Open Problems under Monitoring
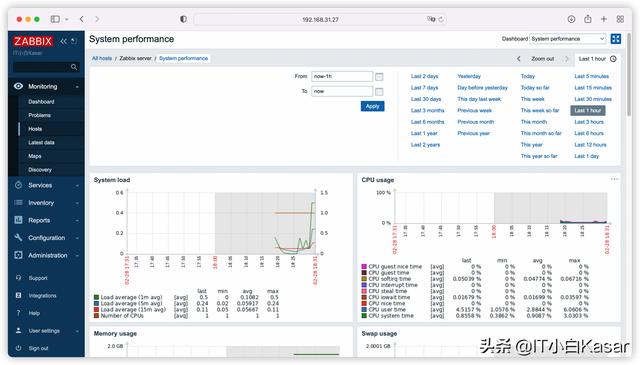Image resolution: width=640 pixels, height=365 pixels. click(x=40, y=115)
